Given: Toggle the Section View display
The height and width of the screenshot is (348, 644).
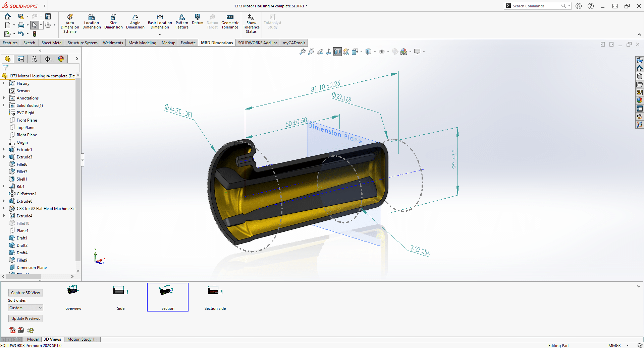Looking at the screenshot, I should pyautogui.click(x=337, y=52).
